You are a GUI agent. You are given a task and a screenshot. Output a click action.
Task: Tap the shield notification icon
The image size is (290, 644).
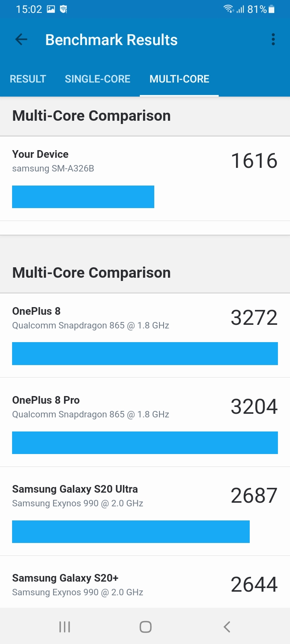[x=63, y=9]
